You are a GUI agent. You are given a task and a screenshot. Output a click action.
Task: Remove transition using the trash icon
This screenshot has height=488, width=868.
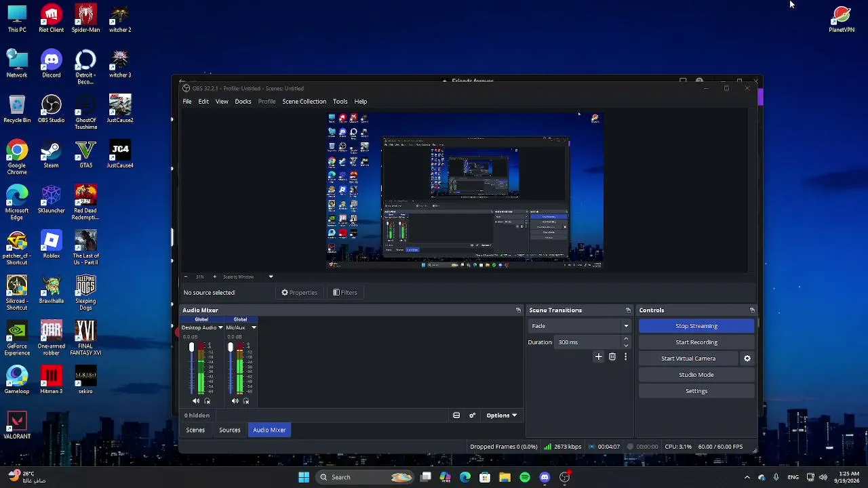[x=612, y=357]
